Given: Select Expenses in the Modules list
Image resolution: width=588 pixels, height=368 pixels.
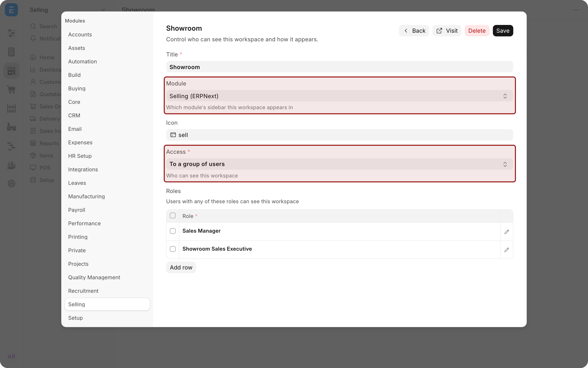Looking at the screenshot, I should (x=107, y=142).
